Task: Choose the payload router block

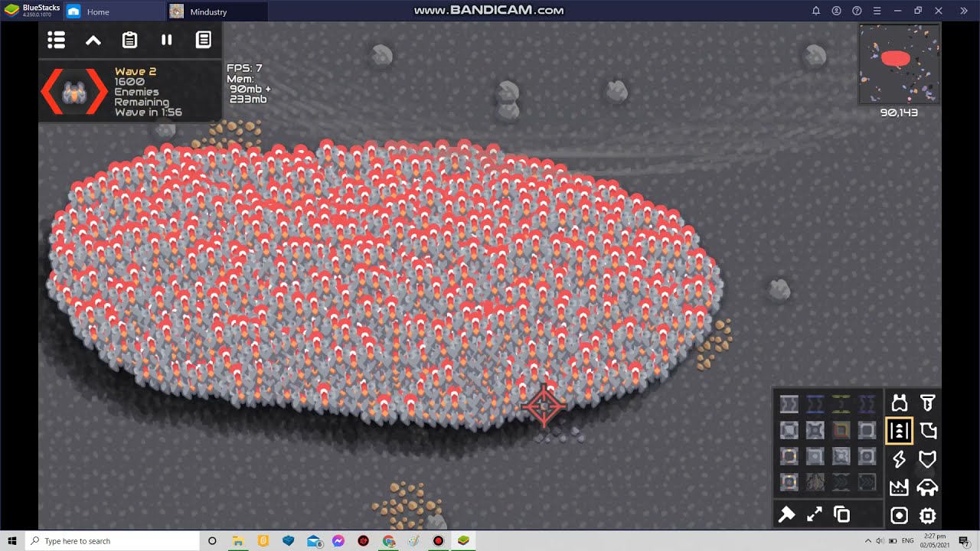Action: (867, 482)
